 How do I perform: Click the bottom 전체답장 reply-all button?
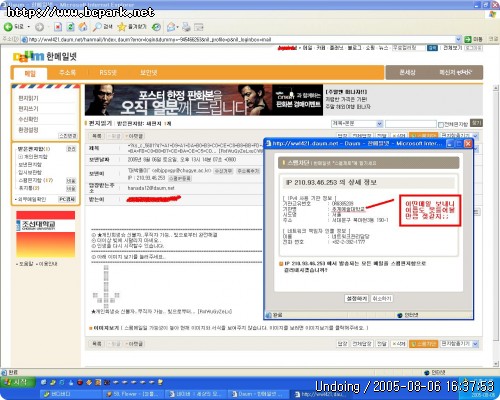point(362,344)
